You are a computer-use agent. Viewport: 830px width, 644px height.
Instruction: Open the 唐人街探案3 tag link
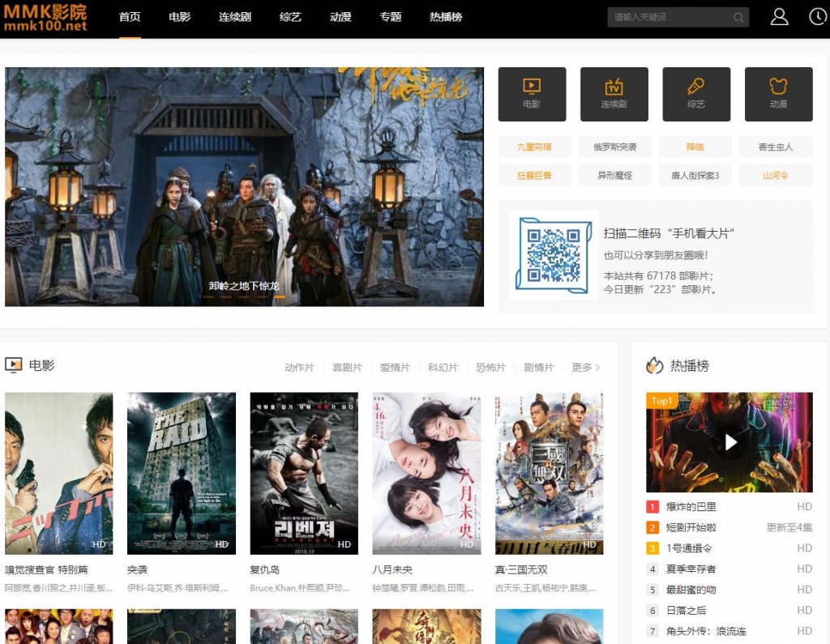pos(695,175)
